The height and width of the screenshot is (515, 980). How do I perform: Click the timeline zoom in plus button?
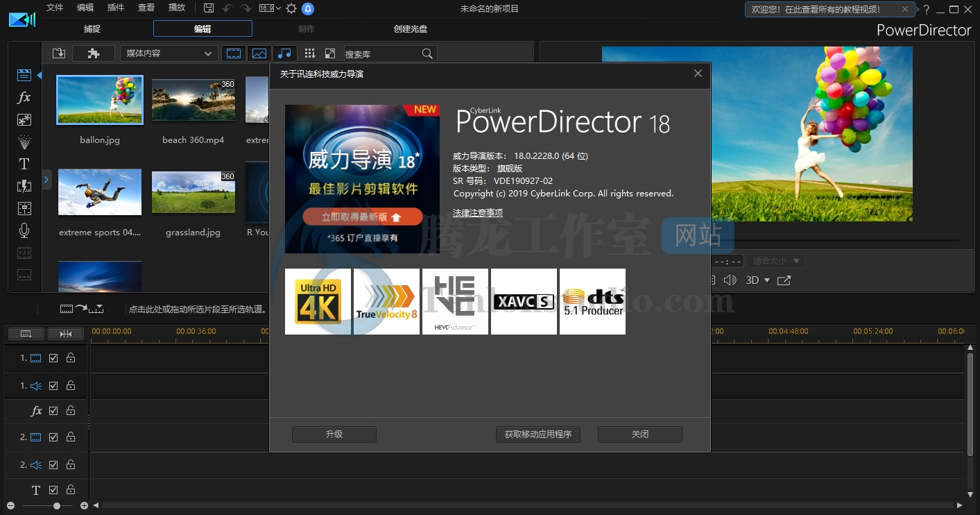(85, 506)
